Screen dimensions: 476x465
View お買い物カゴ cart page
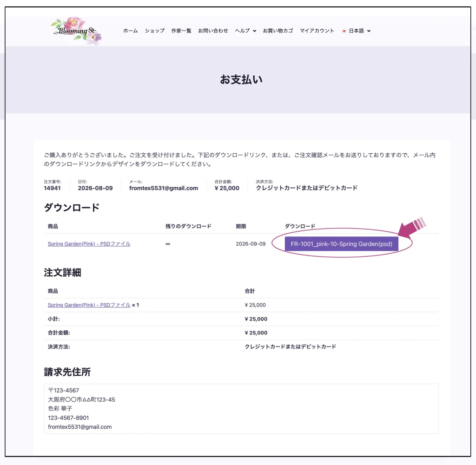tap(278, 31)
